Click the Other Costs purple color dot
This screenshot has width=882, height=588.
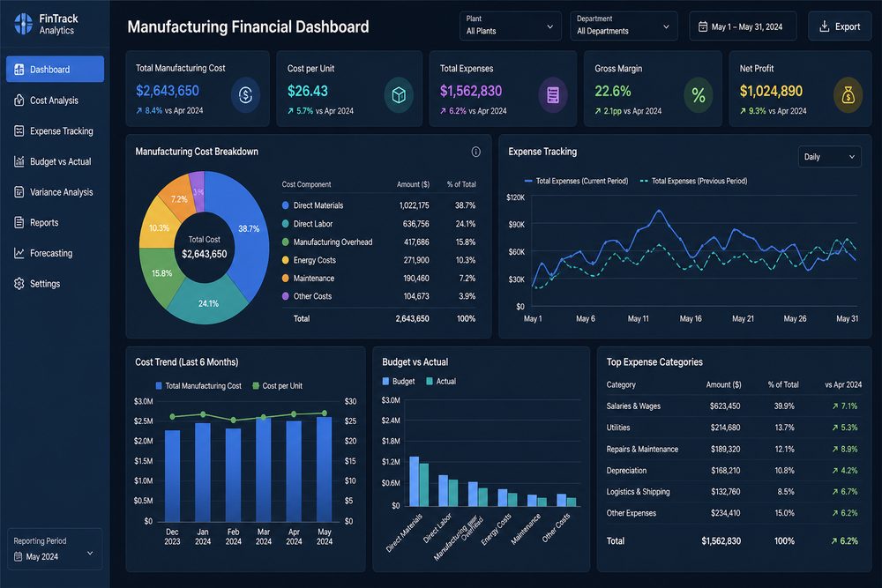click(285, 296)
